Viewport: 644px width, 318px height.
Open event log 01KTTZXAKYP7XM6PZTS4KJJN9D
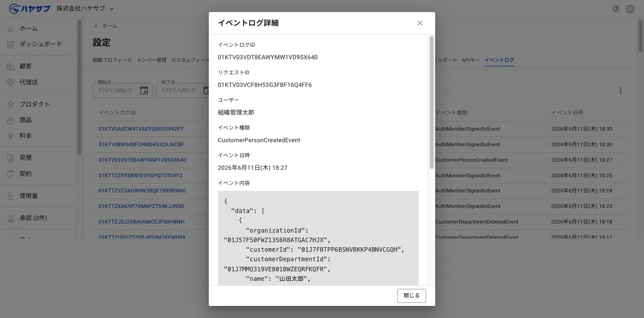[x=141, y=206]
